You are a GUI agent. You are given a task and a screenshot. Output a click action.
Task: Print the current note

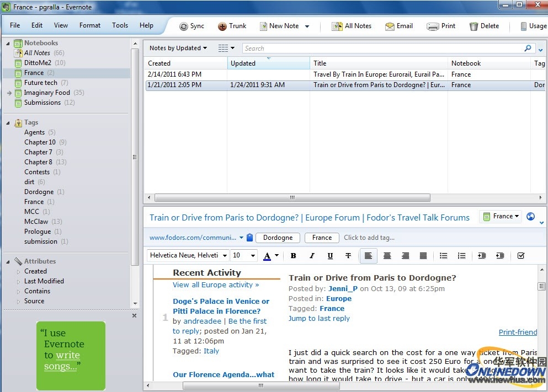441,26
